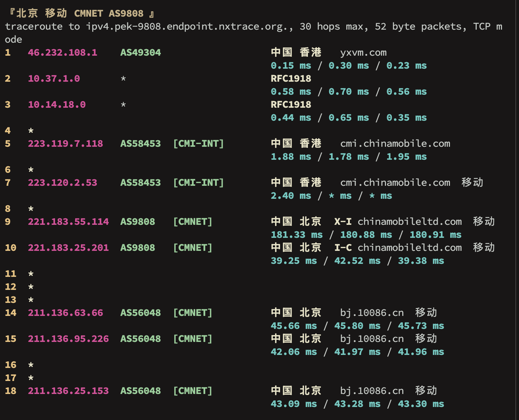Click the asterisk on hop 4
Viewport: 519px width, 420px height.
(31, 130)
